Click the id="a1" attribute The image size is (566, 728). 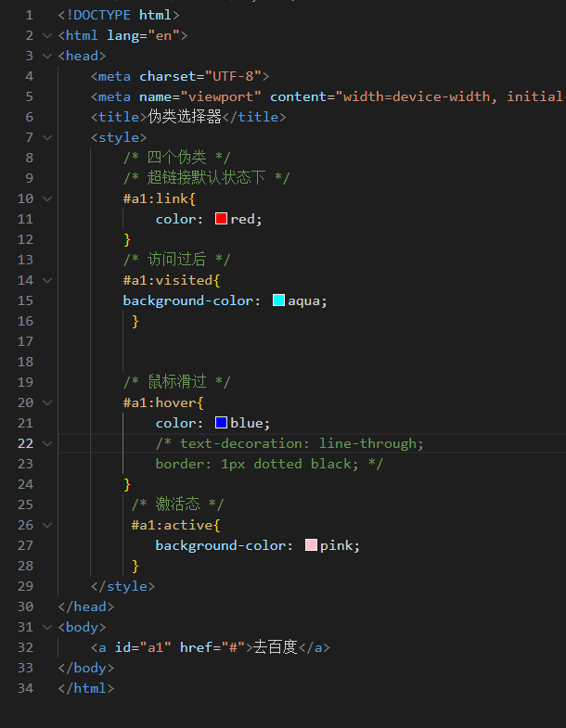pos(143,647)
